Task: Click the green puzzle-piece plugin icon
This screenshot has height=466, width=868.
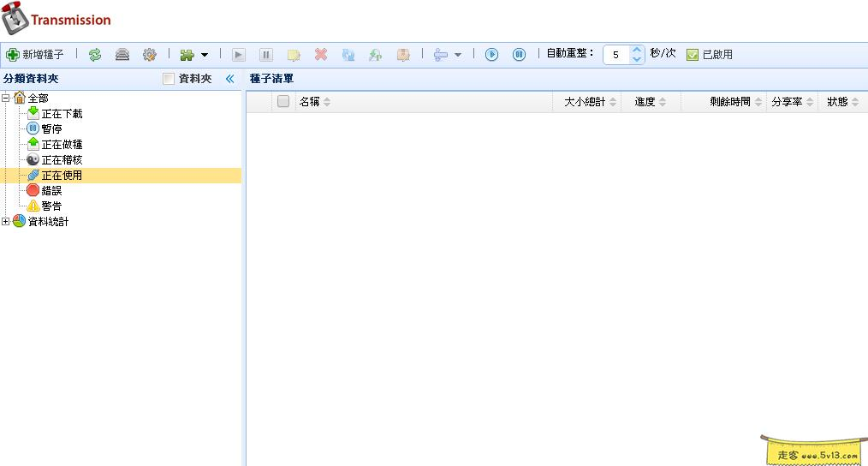Action: 187,54
